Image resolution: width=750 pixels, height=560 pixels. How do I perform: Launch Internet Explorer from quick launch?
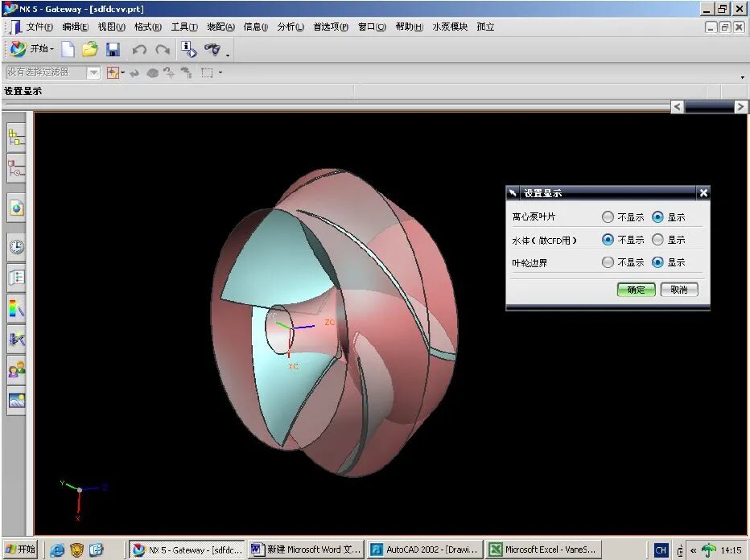tap(56, 550)
